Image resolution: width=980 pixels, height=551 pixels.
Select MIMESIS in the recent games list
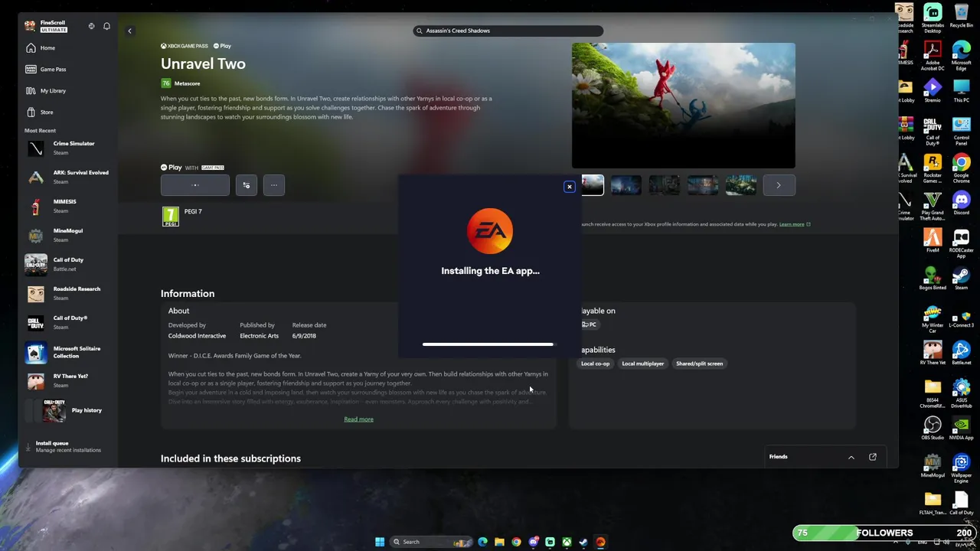(67, 206)
